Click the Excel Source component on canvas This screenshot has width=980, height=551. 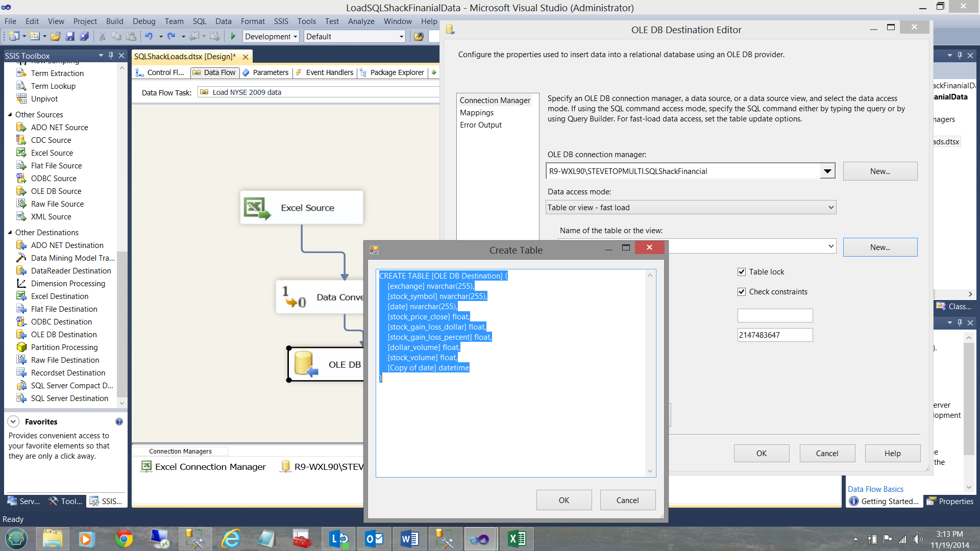click(x=302, y=208)
